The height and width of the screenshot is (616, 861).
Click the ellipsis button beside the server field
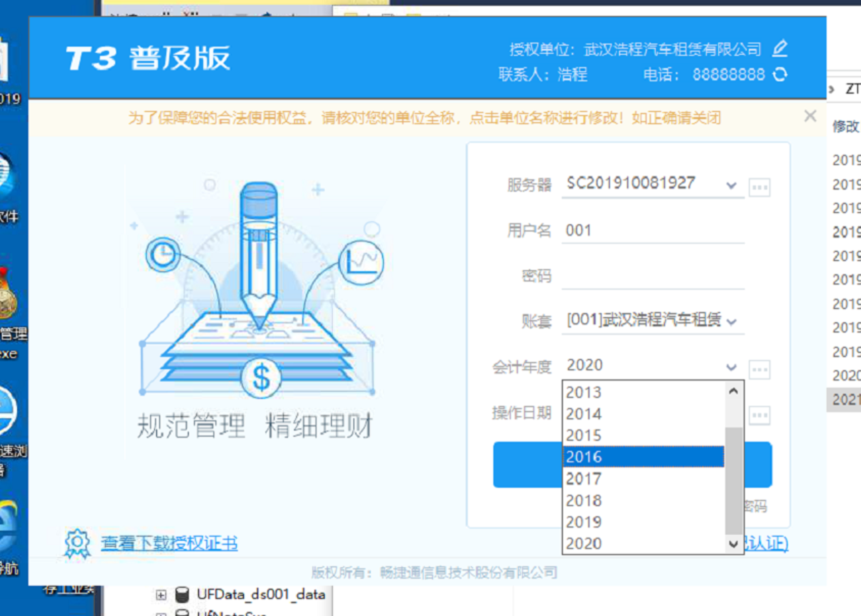[760, 187]
